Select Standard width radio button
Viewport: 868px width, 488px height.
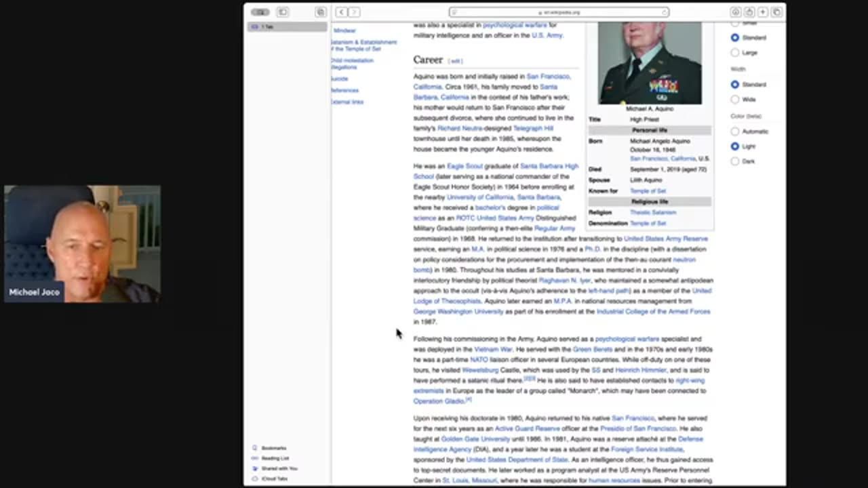(734, 84)
